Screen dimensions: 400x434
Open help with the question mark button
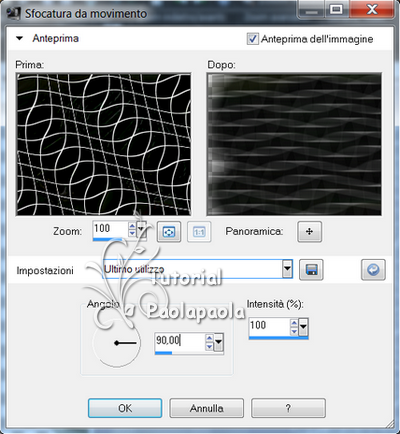[x=288, y=408]
